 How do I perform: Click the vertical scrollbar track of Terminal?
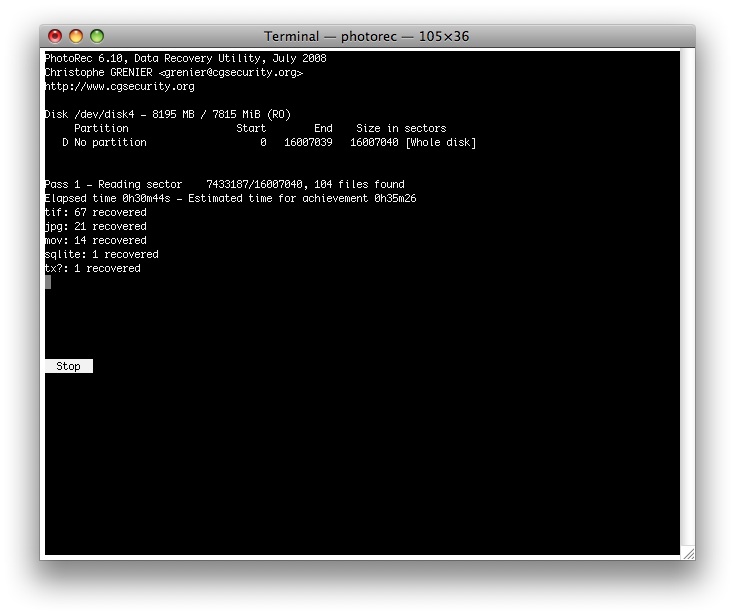[x=688, y=300]
